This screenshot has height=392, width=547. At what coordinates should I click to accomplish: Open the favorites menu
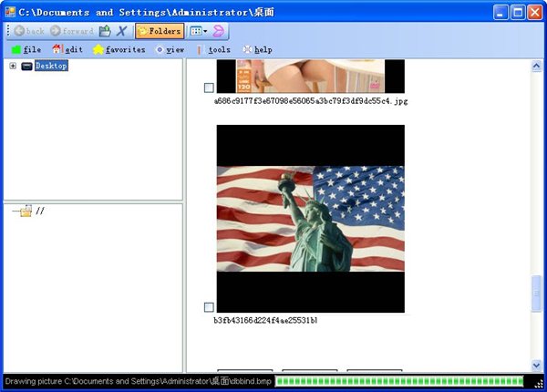coord(119,49)
